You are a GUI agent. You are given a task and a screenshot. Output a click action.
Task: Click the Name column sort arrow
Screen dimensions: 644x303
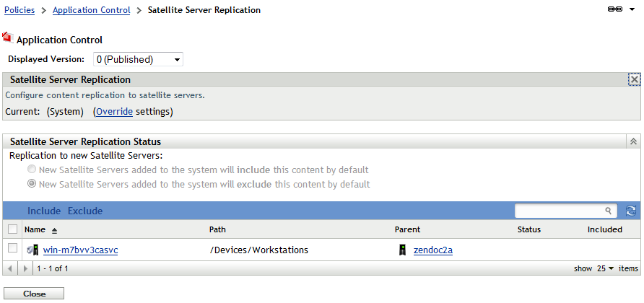[54, 230]
